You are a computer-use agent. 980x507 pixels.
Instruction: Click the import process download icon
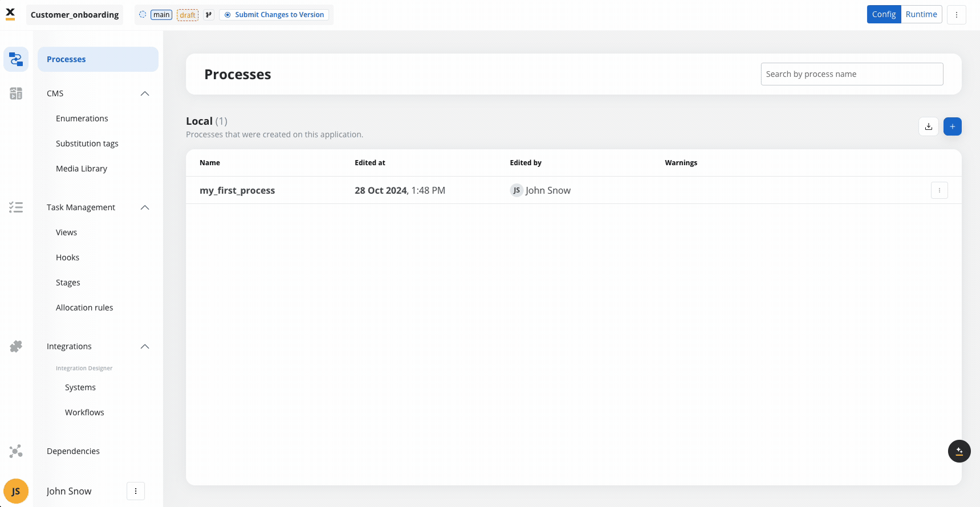929,126
